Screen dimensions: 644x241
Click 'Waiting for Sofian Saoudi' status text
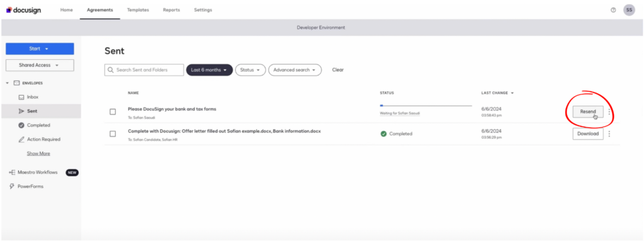click(x=399, y=113)
